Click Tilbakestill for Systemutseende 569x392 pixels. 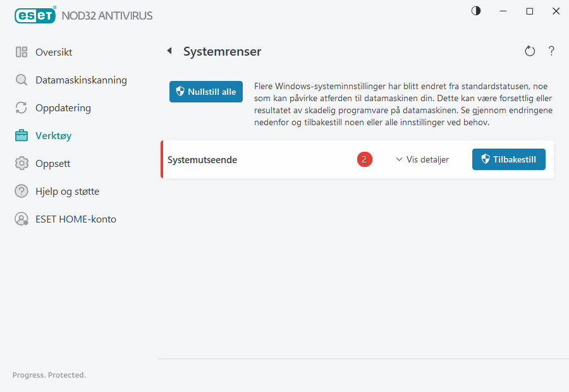(x=509, y=159)
